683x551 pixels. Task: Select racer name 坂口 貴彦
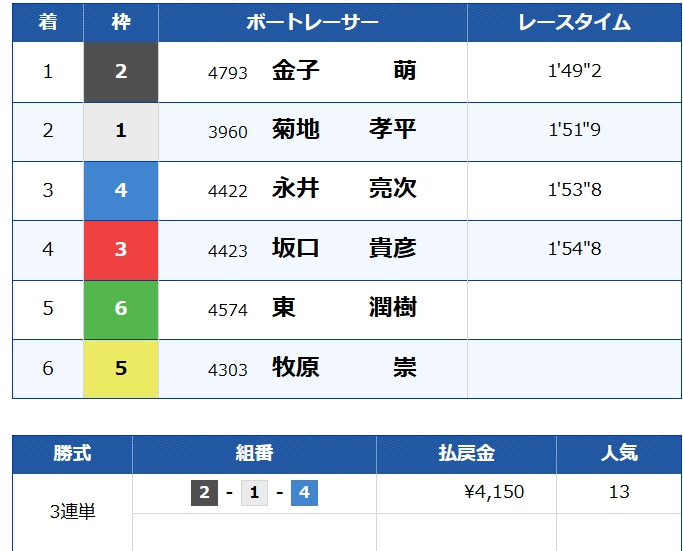(343, 248)
